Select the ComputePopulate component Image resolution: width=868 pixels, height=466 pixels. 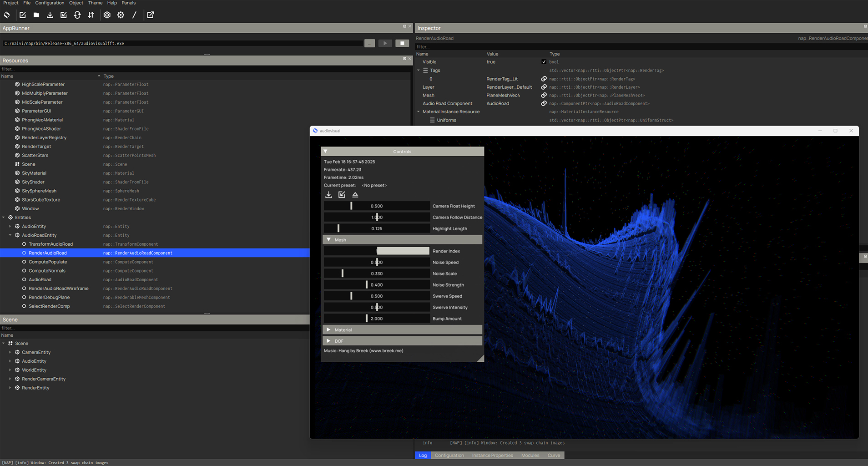[x=48, y=262]
